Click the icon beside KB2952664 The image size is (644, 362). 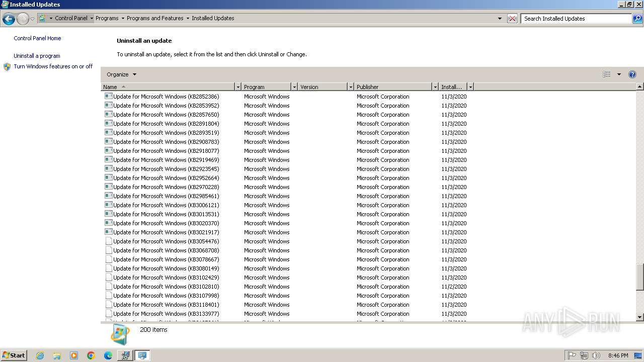(x=108, y=178)
